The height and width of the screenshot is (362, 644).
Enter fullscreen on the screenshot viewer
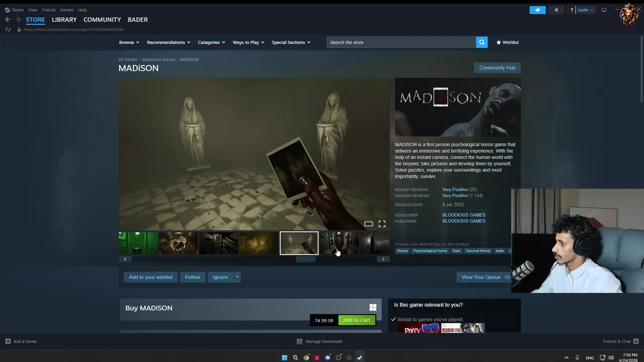[x=382, y=224]
